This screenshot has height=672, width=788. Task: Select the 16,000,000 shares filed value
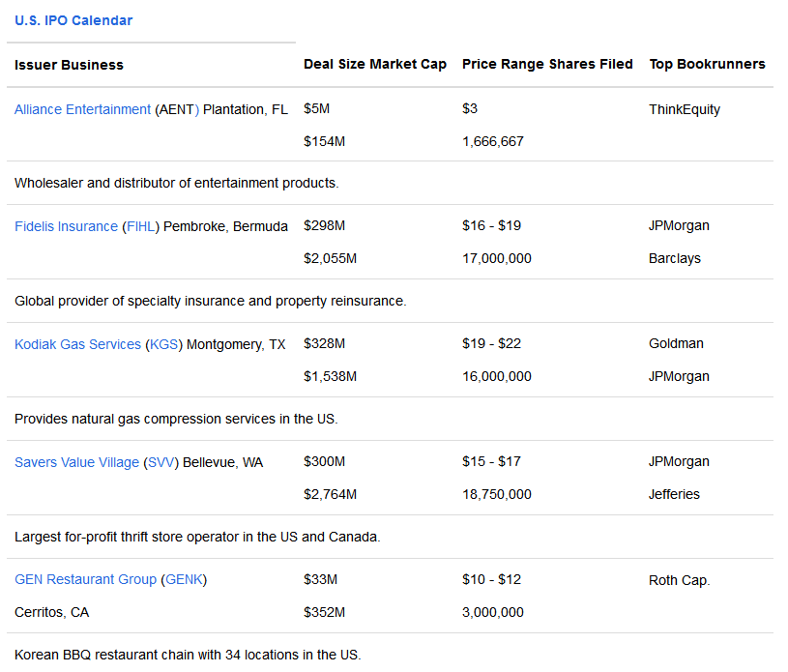(x=497, y=377)
